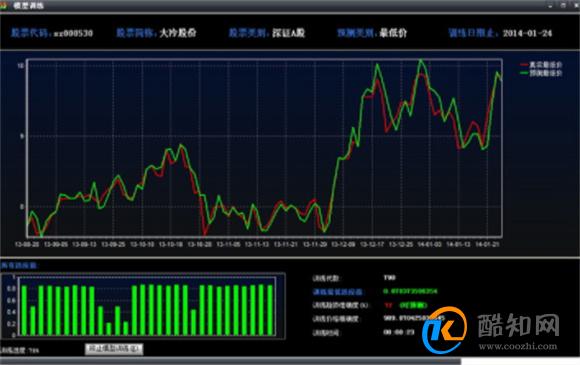Click the 14-01-21 date marker on the x-axis
Image resolution: width=580 pixels, height=365 pixels.
487,244
